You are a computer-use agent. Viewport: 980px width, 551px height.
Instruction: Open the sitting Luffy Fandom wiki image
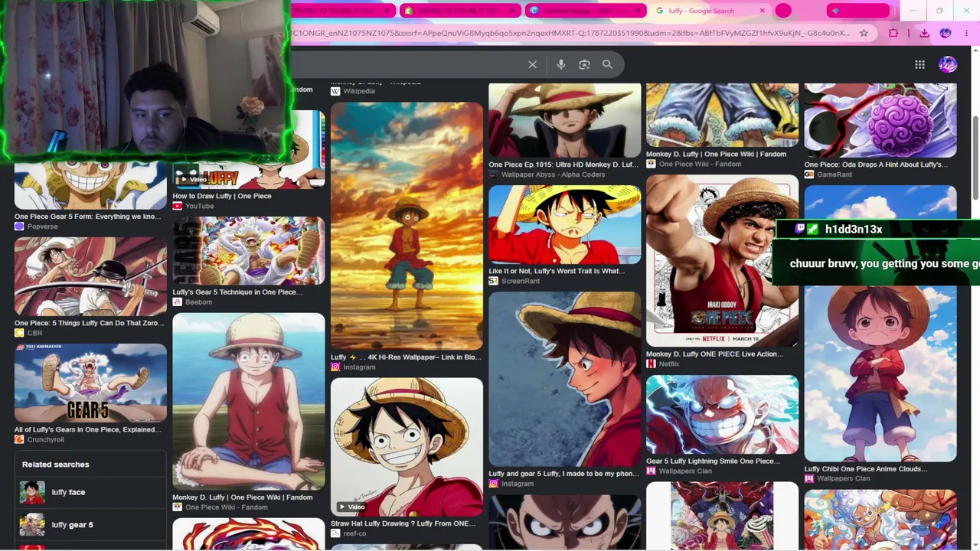[249, 401]
